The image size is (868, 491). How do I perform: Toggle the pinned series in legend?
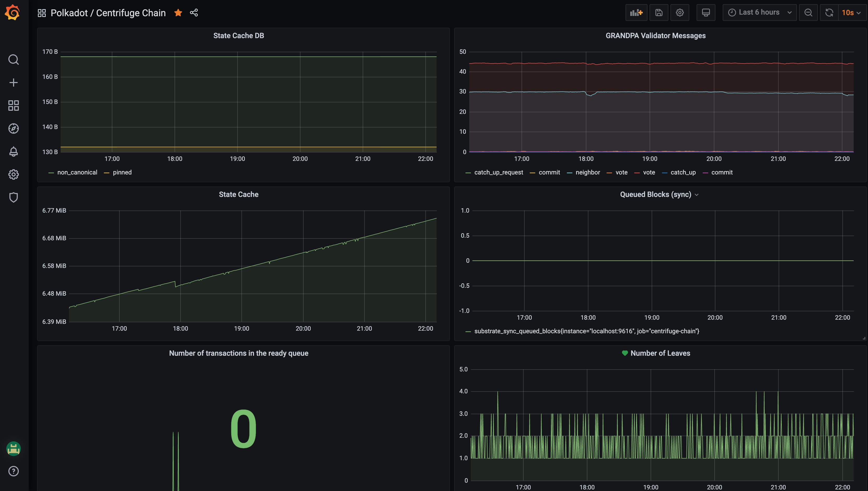click(122, 172)
